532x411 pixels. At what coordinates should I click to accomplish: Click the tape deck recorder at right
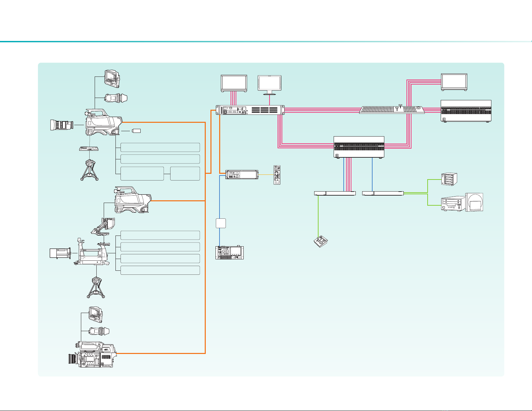(453, 204)
